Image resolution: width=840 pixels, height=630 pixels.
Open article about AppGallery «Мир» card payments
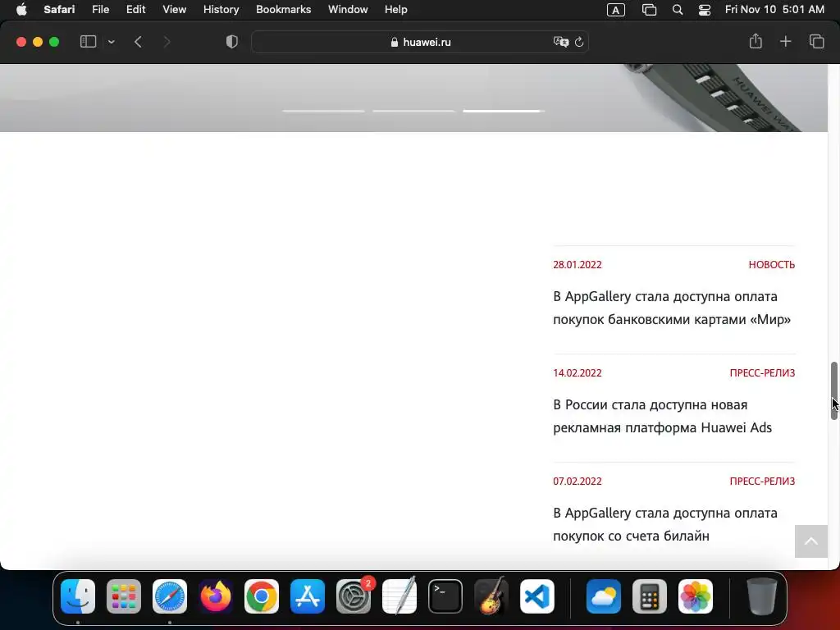pos(672,308)
